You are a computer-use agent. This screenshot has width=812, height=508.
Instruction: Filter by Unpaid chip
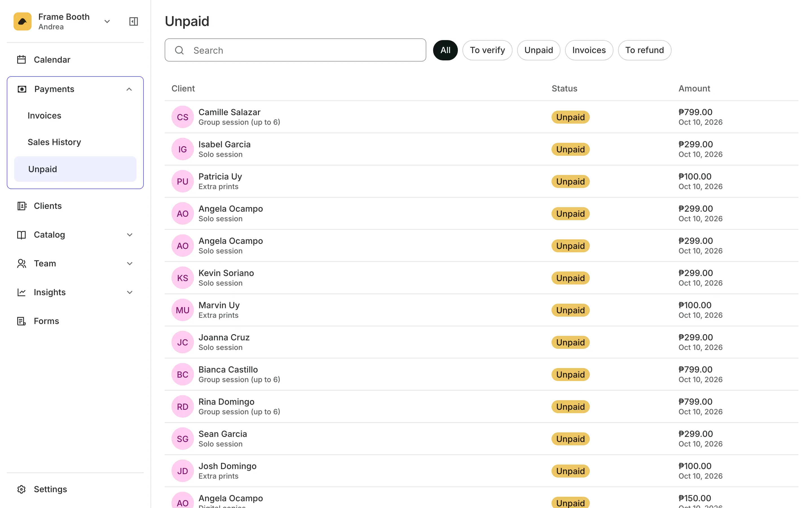point(539,50)
